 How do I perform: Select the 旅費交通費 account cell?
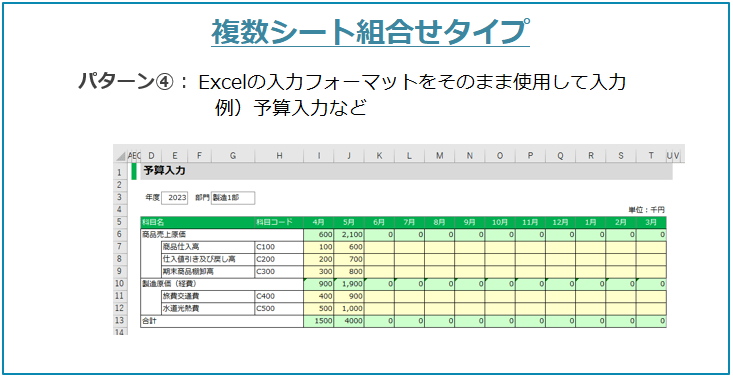pos(208,296)
